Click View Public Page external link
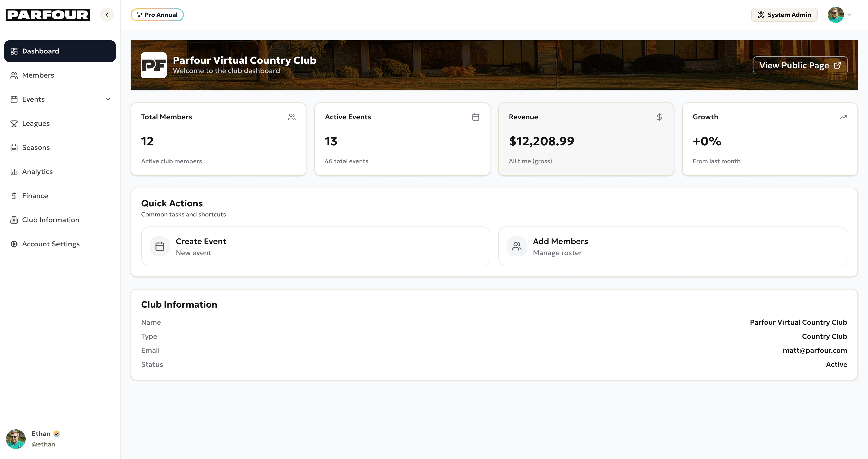Screen dimensions: 868x459 click(x=800, y=65)
